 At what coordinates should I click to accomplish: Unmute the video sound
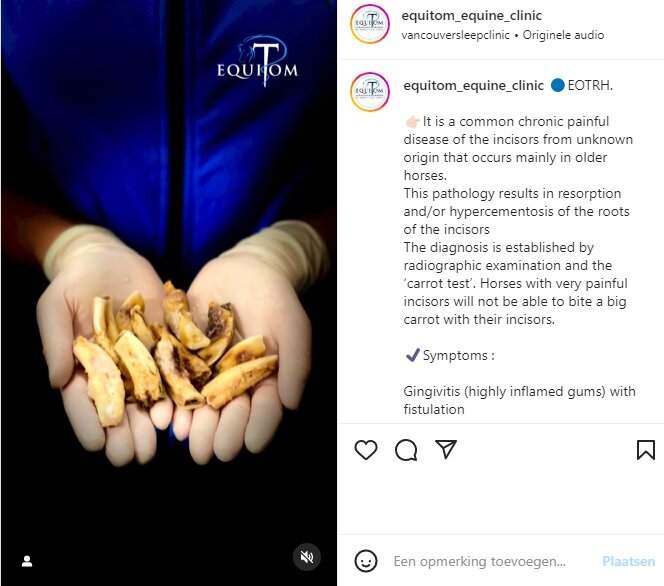click(307, 557)
